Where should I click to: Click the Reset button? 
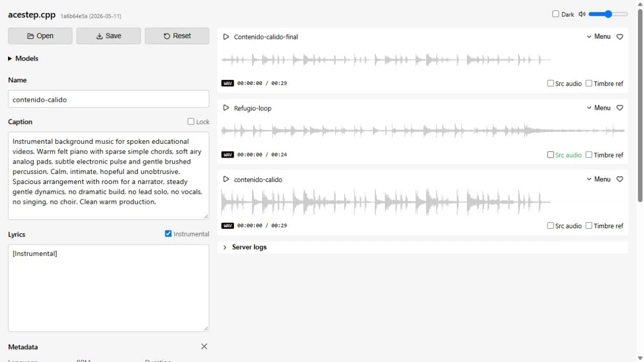(x=177, y=36)
